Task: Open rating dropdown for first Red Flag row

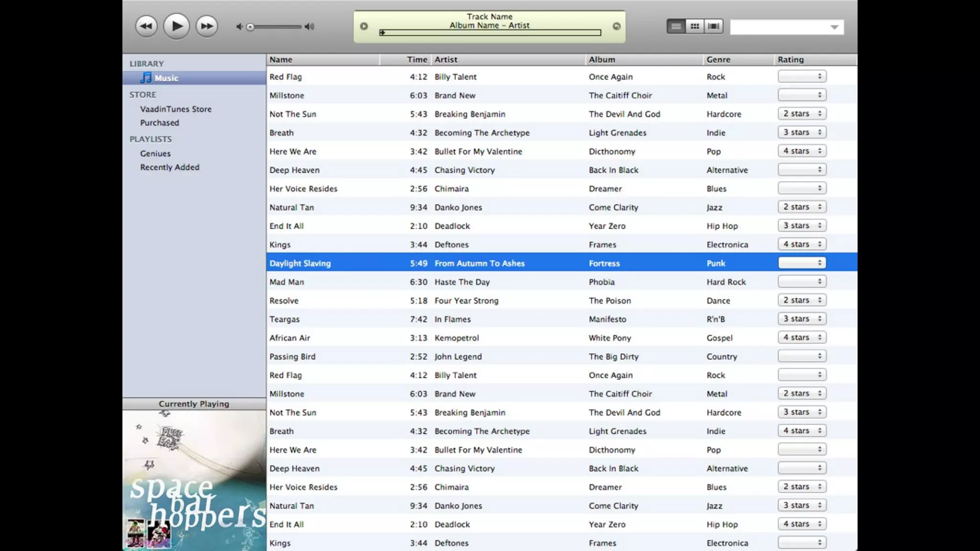Action: tap(802, 77)
